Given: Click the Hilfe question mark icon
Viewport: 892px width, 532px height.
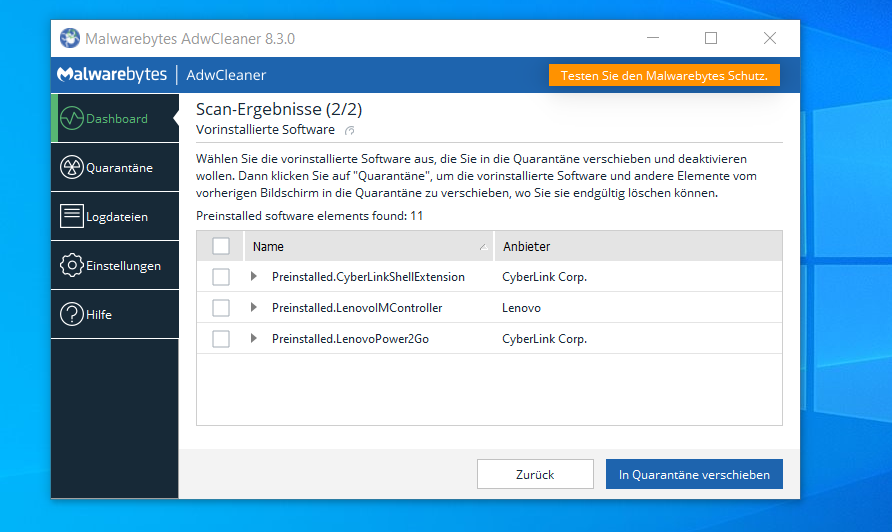Looking at the screenshot, I should 72,314.
